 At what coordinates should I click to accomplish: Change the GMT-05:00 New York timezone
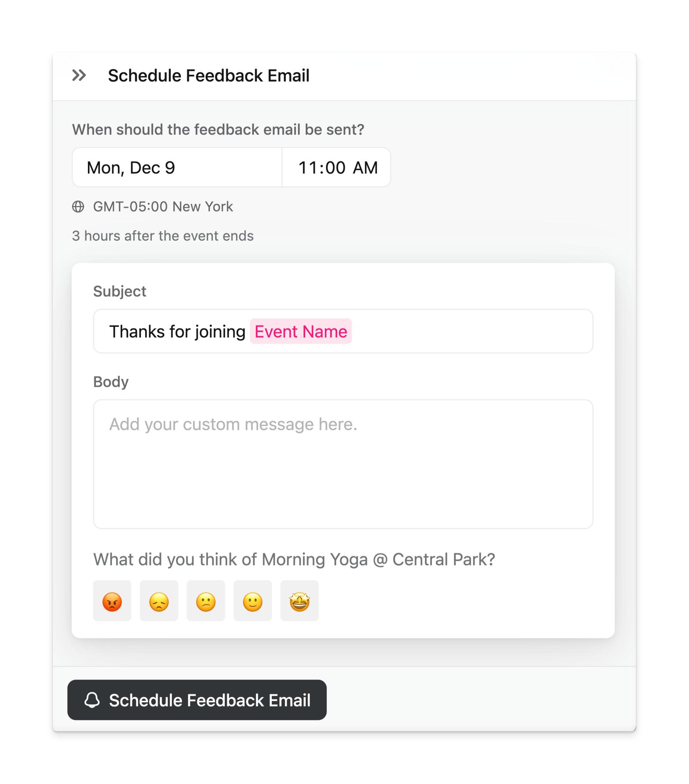click(163, 207)
